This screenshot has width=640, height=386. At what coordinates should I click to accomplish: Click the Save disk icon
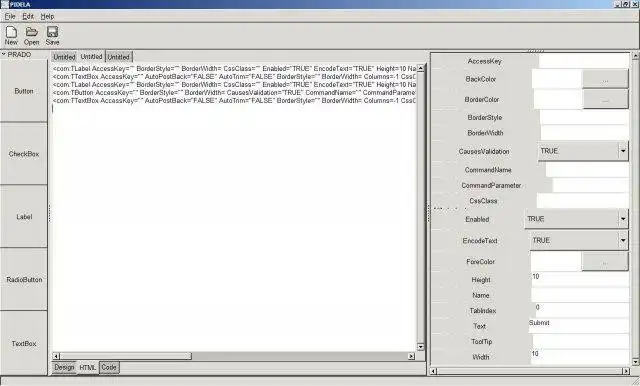coord(52,32)
